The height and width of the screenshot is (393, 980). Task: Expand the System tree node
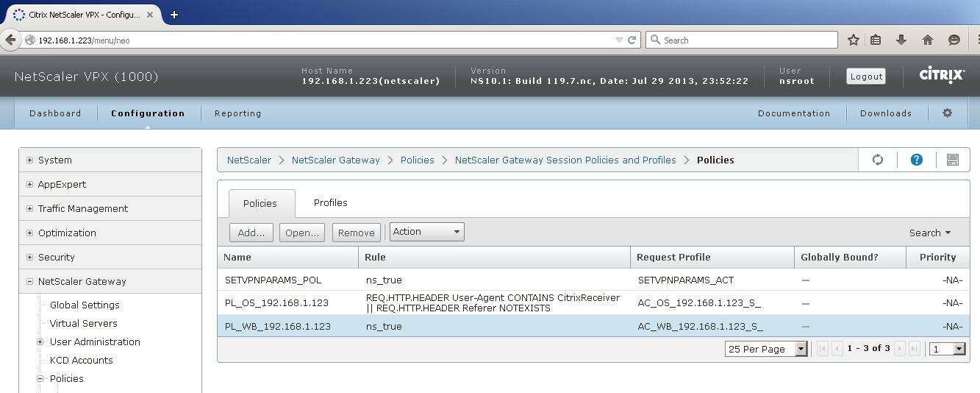30,160
